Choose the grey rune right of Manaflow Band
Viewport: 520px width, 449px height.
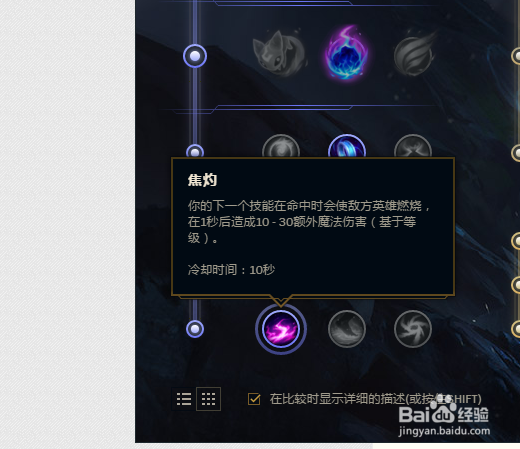tap(413, 146)
